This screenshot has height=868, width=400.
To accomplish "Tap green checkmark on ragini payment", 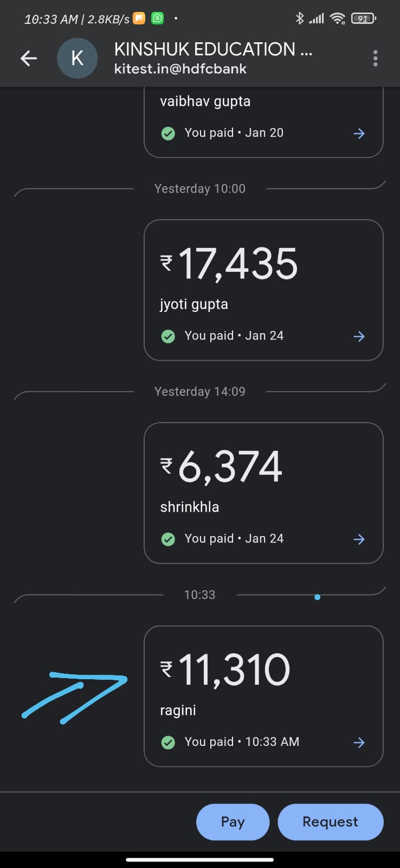I will click(168, 742).
